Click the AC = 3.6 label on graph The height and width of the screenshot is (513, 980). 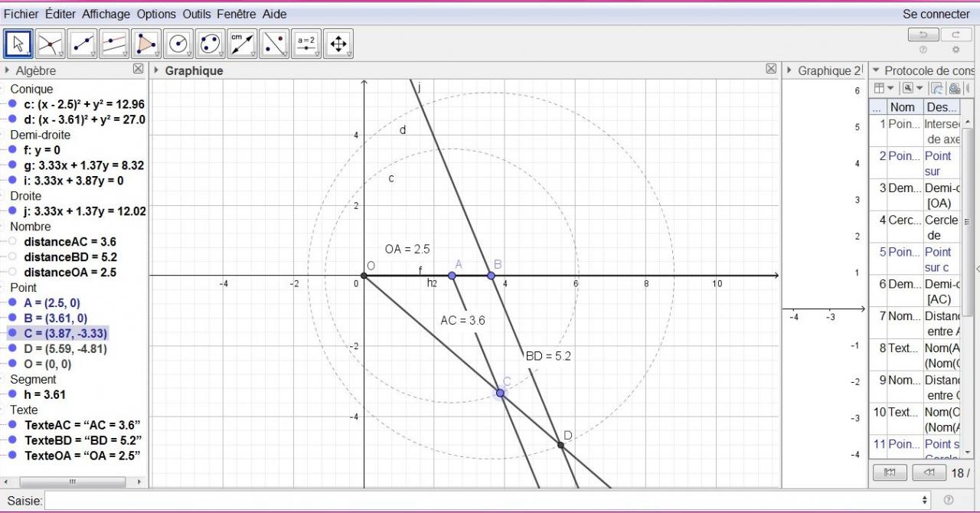[x=462, y=321]
